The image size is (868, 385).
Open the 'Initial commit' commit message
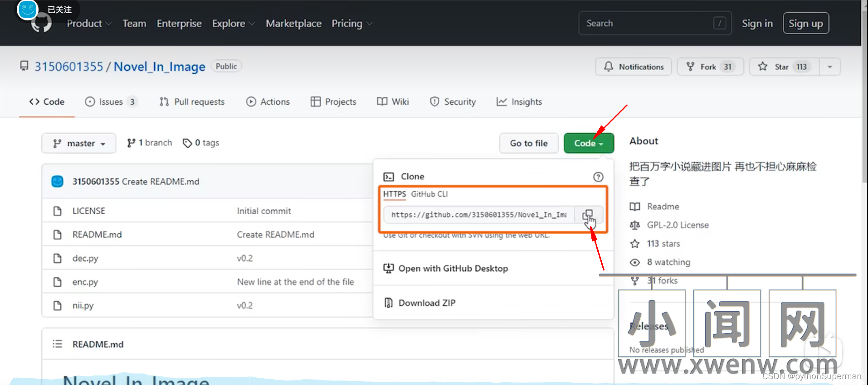(264, 211)
